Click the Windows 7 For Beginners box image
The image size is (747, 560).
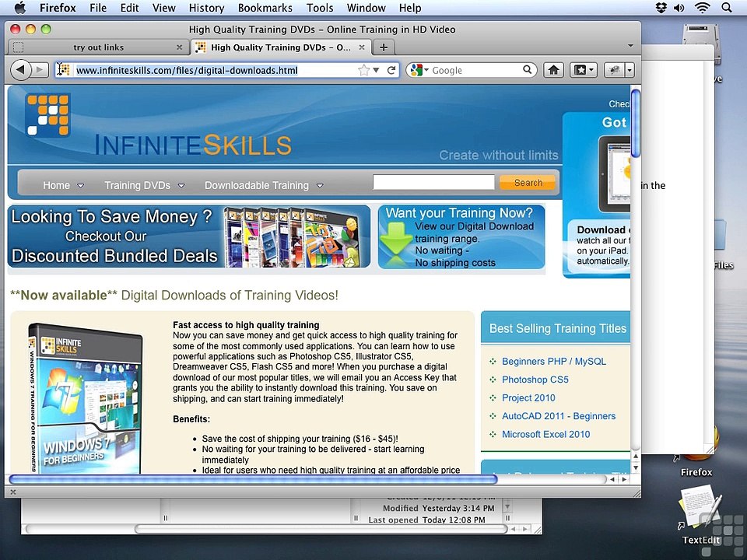86,398
